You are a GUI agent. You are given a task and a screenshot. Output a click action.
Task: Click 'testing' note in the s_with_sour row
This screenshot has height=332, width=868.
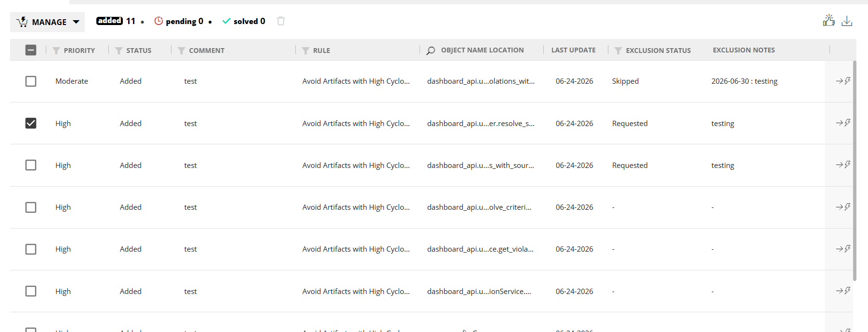click(723, 165)
